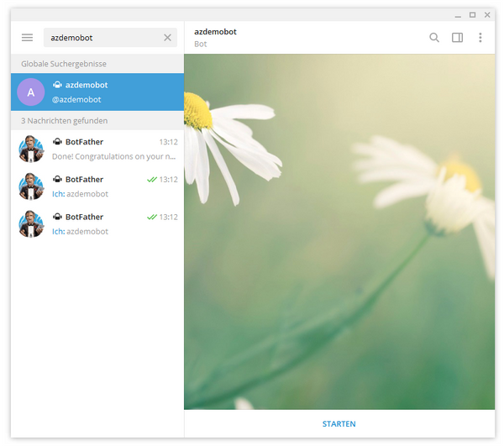Image resolution: width=504 pixels, height=446 pixels.
Task: Open the three-dot chat options menu
Action: [x=480, y=38]
